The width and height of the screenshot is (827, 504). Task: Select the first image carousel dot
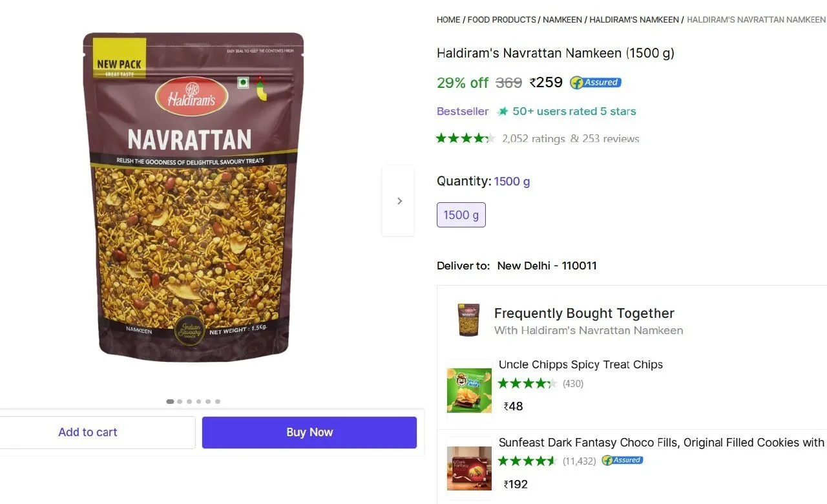[x=170, y=401]
